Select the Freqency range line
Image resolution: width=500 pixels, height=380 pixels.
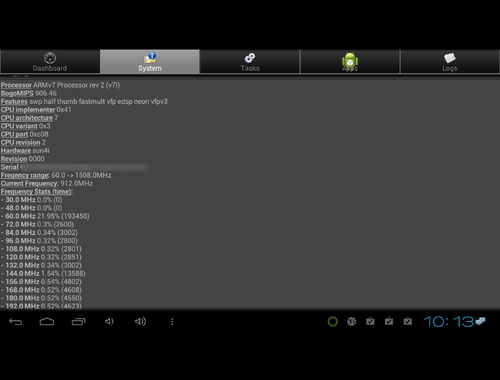(x=56, y=175)
